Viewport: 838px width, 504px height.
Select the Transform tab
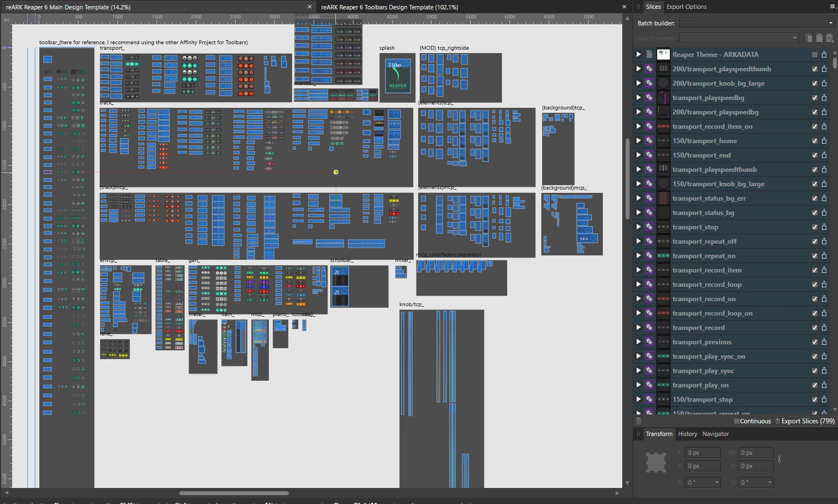[659, 434]
